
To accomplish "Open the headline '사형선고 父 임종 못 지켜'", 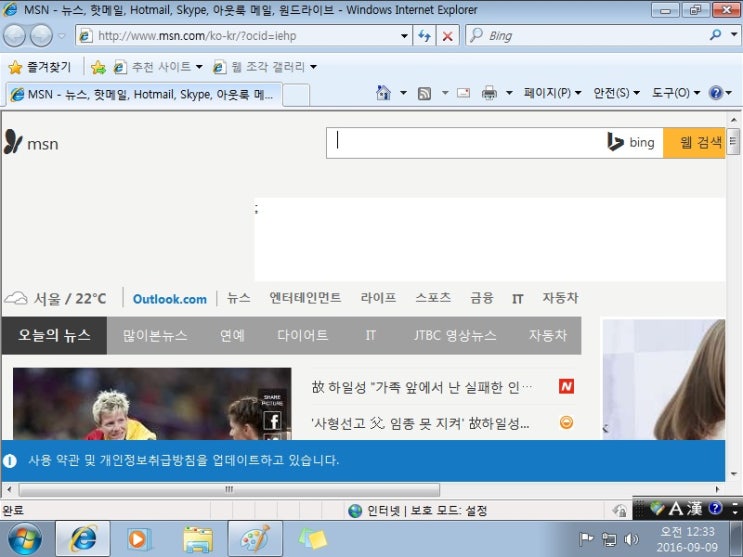I will pos(420,423).
